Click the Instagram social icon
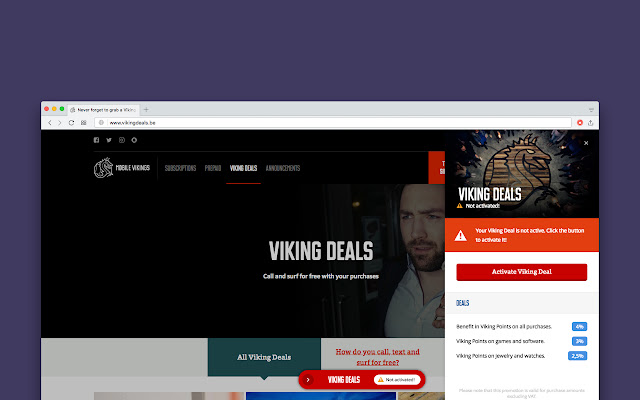Viewport: 640px width, 400px height. (122, 140)
